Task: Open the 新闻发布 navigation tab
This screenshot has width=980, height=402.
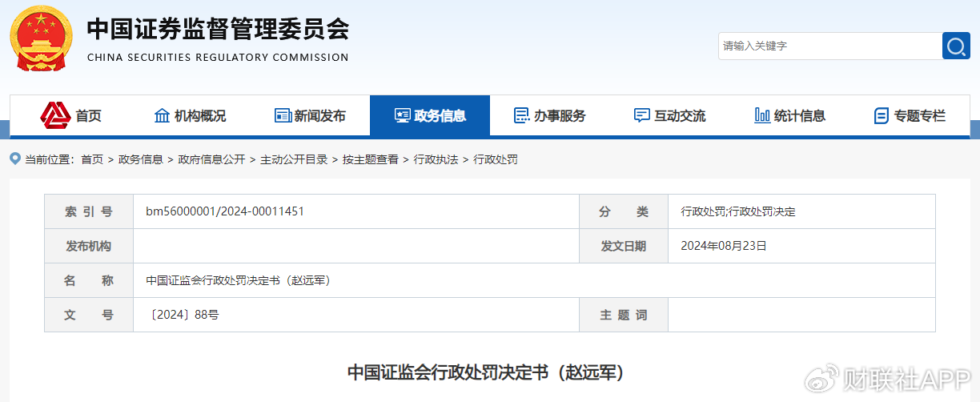Action: 310,116
